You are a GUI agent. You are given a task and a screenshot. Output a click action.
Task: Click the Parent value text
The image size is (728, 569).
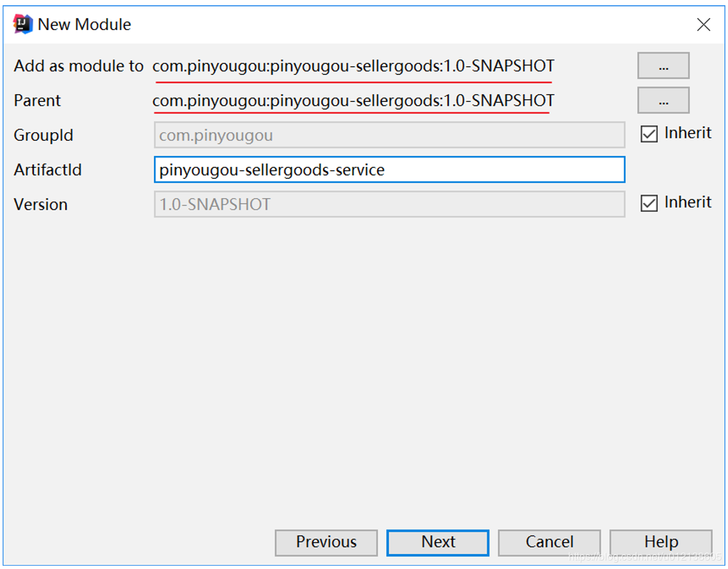(x=354, y=100)
